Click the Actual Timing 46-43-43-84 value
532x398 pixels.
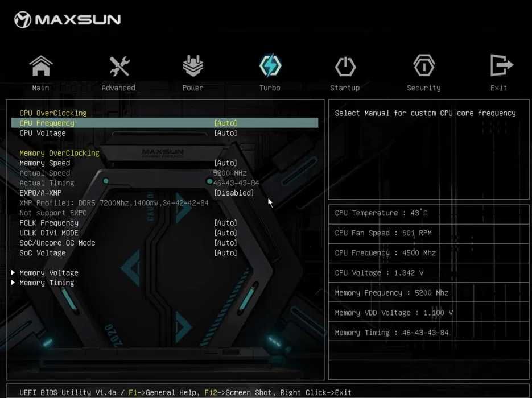pyautogui.click(x=236, y=183)
